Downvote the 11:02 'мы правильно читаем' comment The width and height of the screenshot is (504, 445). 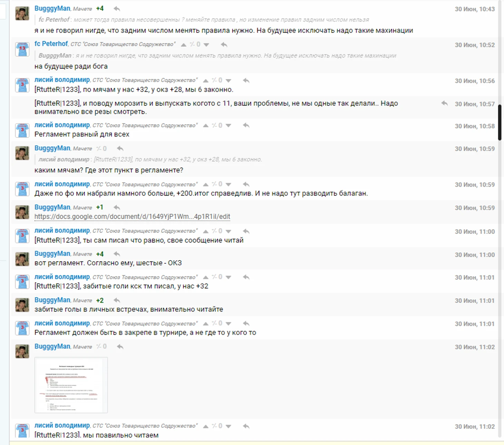click(229, 426)
